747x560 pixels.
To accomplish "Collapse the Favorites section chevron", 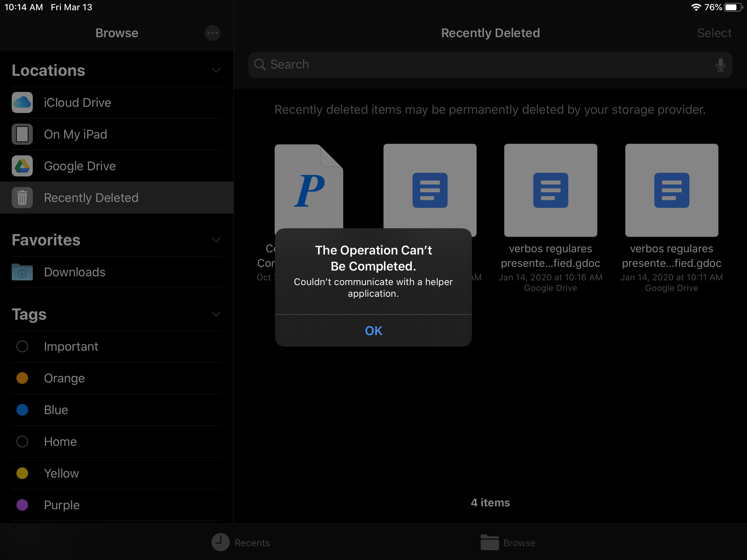I will coord(216,240).
